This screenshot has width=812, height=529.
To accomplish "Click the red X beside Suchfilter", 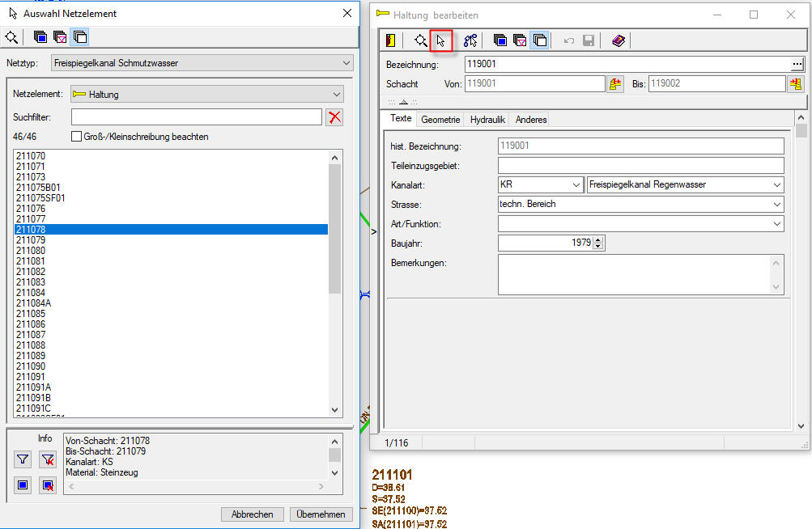I will point(334,117).
